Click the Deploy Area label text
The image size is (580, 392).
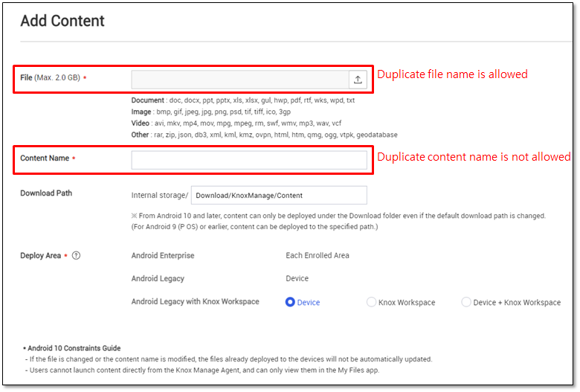tap(41, 255)
